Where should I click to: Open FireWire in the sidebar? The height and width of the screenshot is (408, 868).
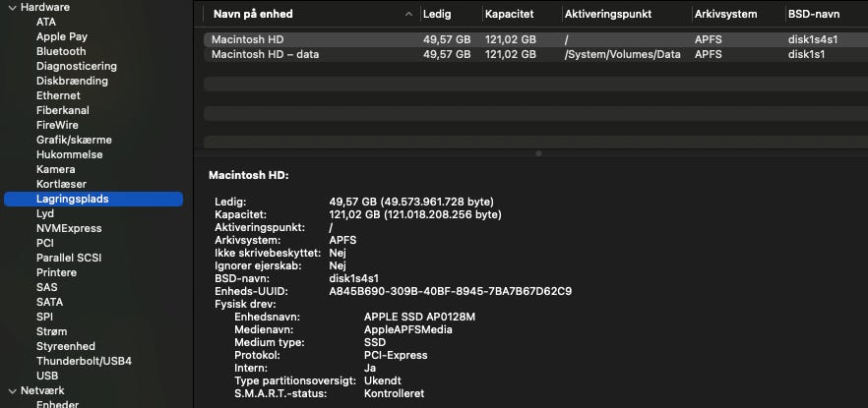(57, 125)
